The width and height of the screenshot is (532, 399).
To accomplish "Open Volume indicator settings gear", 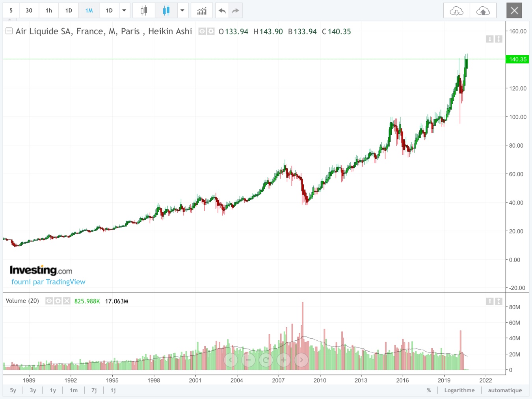I will pyautogui.click(x=58, y=301).
